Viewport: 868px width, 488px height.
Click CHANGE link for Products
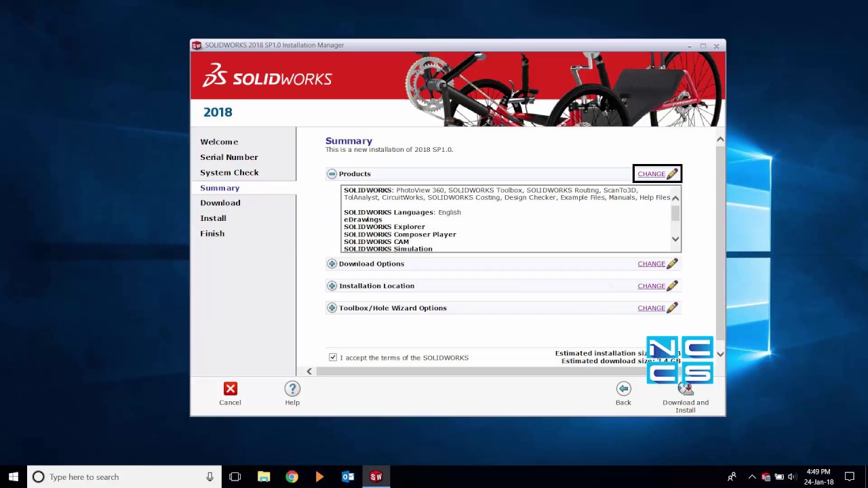point(651,174)
